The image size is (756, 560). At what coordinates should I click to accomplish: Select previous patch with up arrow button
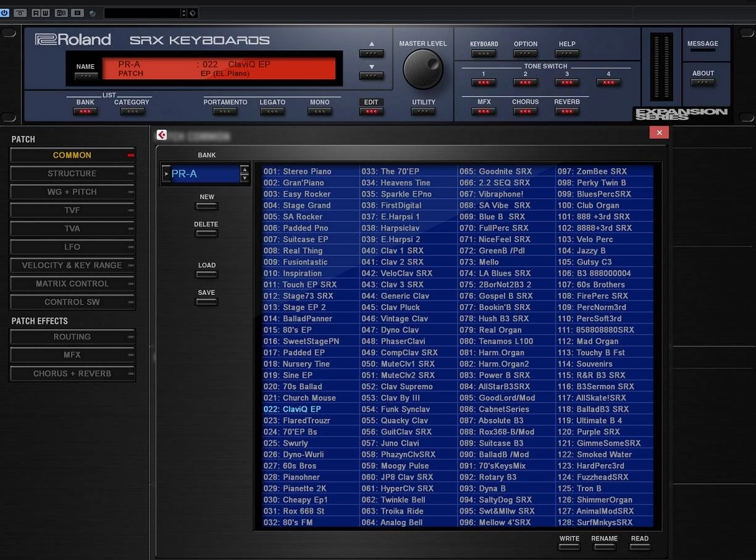tap(371, 54)
